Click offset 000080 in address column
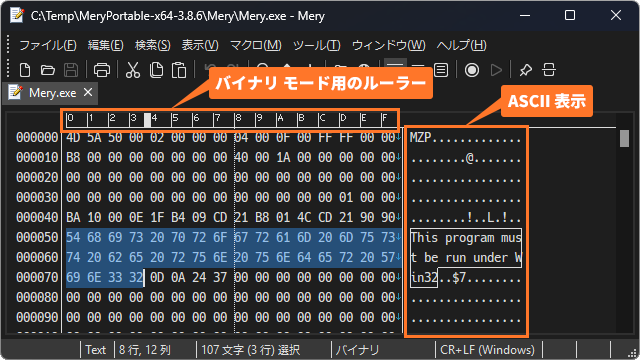This screenshot has width=640, height=360. [37, 298]
